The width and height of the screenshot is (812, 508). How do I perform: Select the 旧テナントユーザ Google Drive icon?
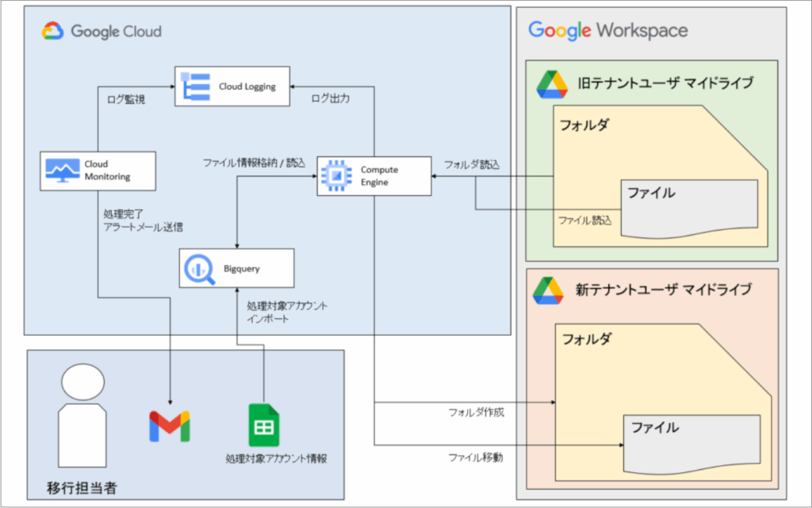click(x=551, y=83)
